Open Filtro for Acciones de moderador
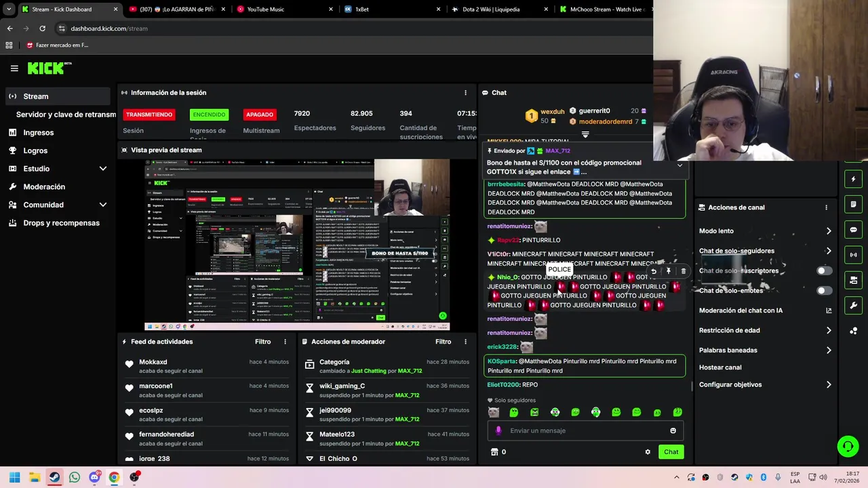 pos(443,342)
